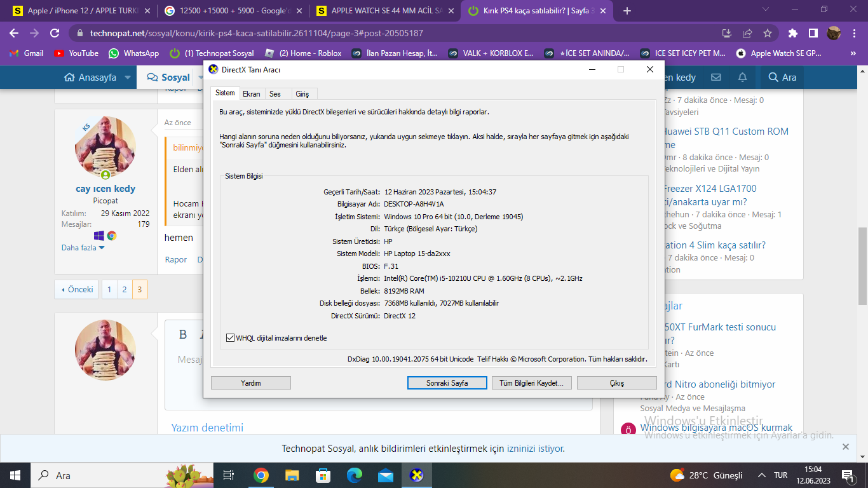Open cay ıcen kedy profile link
This screenshot has height=488, width=868.
[105, 189]
